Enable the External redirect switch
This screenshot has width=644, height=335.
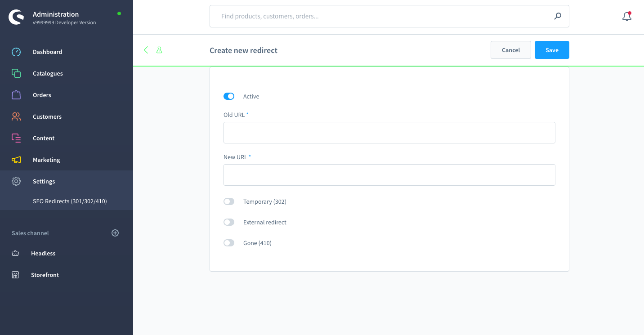coord(229,222)
